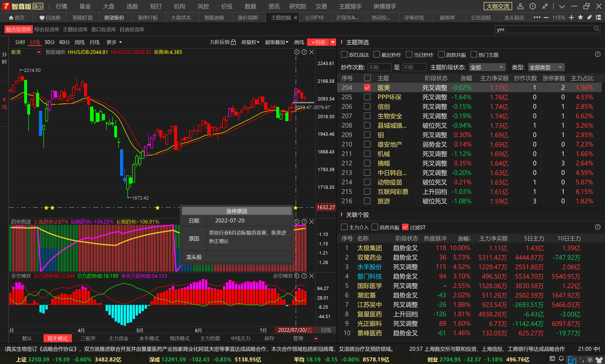Uncheck the 过滤ST checkbox

pyautogui.click(x=405, y=227)
